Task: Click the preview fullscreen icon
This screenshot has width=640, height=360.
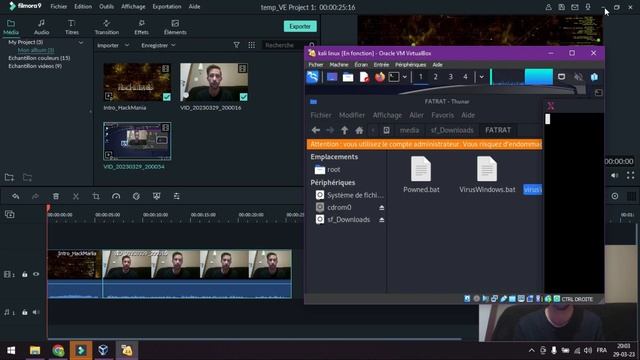Action: pos(631,176)
